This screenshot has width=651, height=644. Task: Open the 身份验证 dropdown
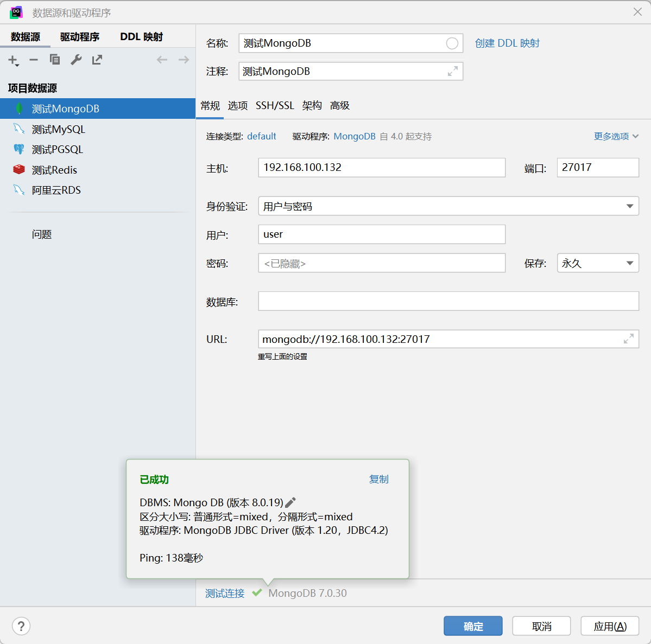point(448,206)
